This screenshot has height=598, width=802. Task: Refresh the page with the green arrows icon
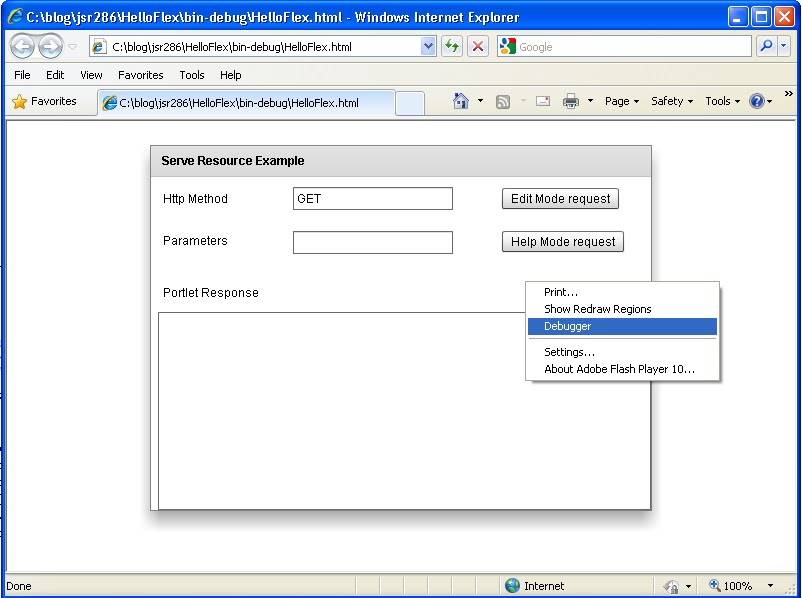click(452, 47)
